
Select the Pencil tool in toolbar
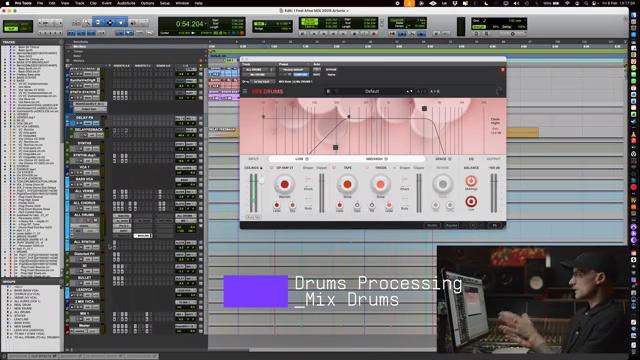(x=143, y=23)
